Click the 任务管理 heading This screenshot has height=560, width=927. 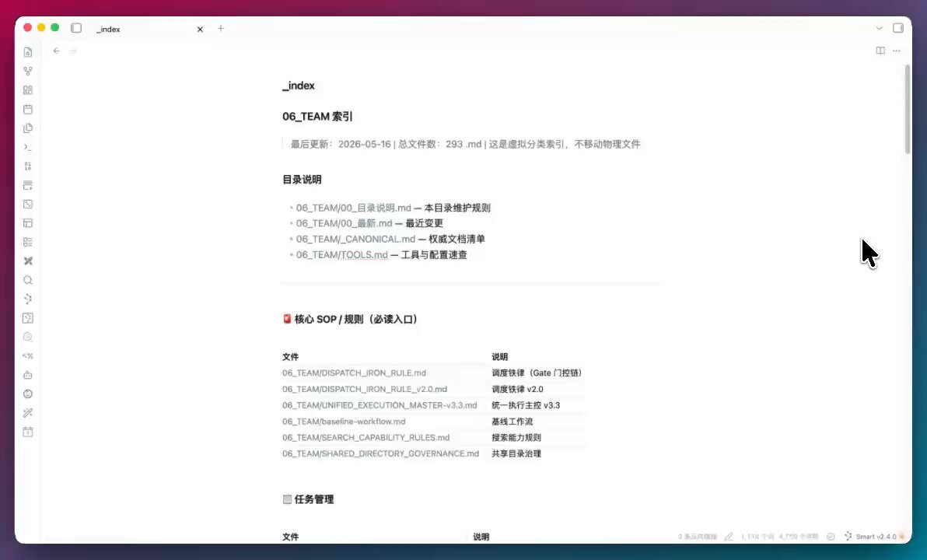pos(308,499)
